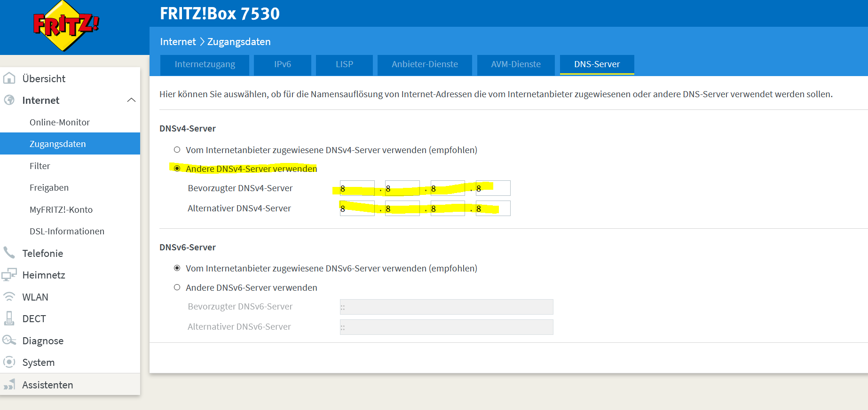Click the Übersicht house icon
The height and width of the screenshot is (410, 868).
click(x=9, y=78)
